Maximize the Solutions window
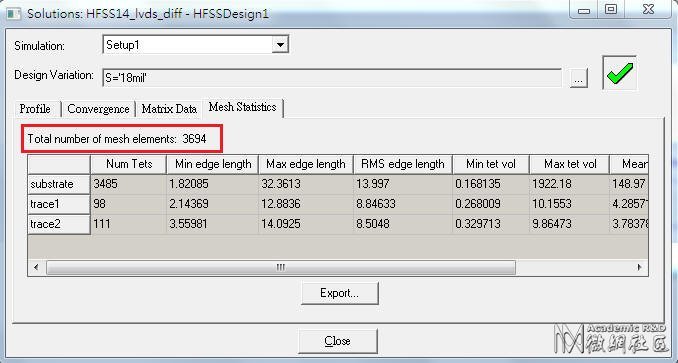678x363 pixels. click(611, 10)
